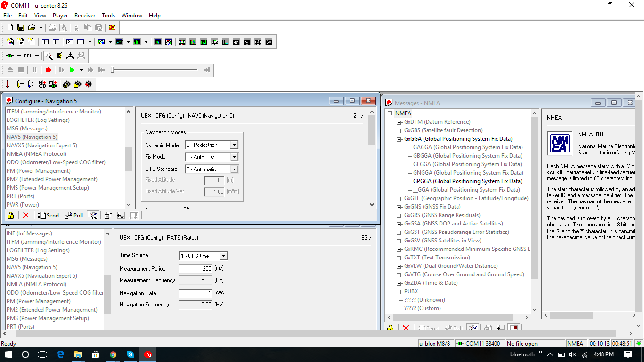Click the yellow padlock in Configure window
Screen dimensions: 644x362
coord(10,215)
